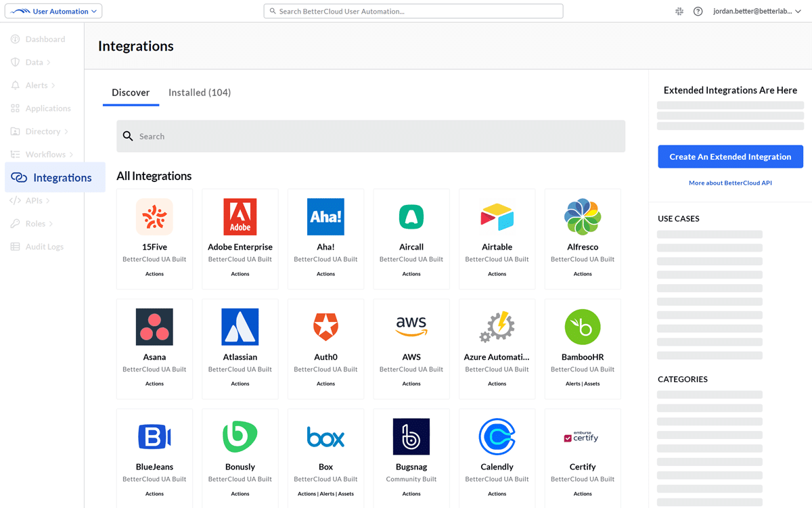The height and width of the screenshot is (508, 812).
Task: Select the BambooHR integration logo
Action: pyautogui.click(x=583, y=327)
